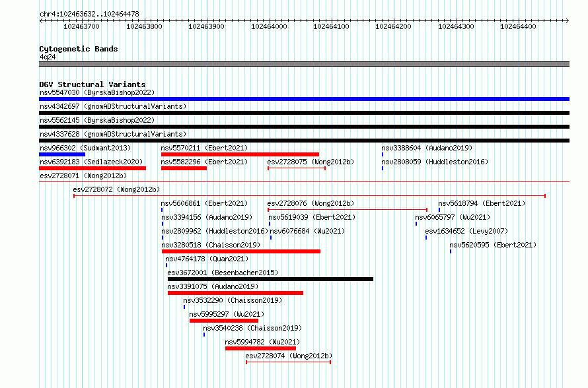Click esv1634652 (Levy2007) label

pyautogui.click(x=466, y=231)
